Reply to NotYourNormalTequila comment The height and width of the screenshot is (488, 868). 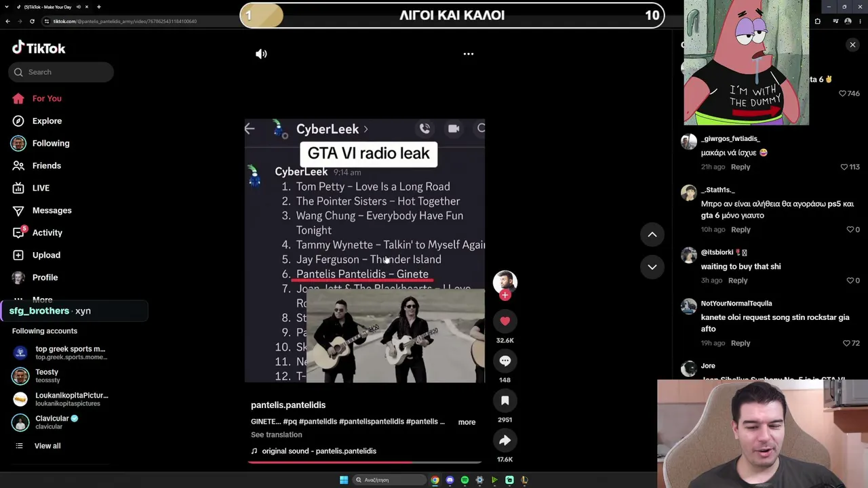click(741, 343)
